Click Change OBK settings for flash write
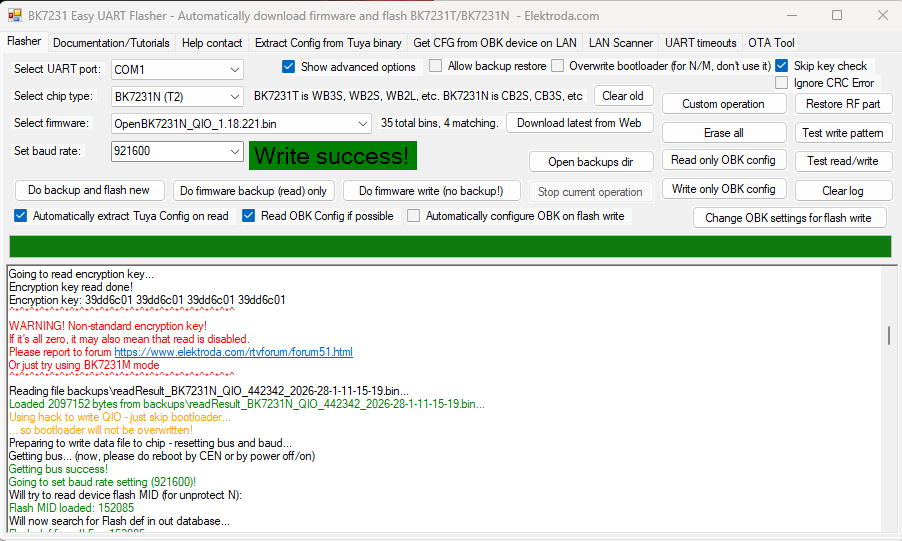 789,218
